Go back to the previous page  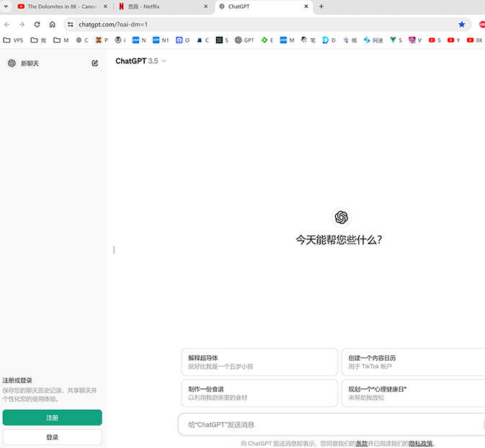7,24
